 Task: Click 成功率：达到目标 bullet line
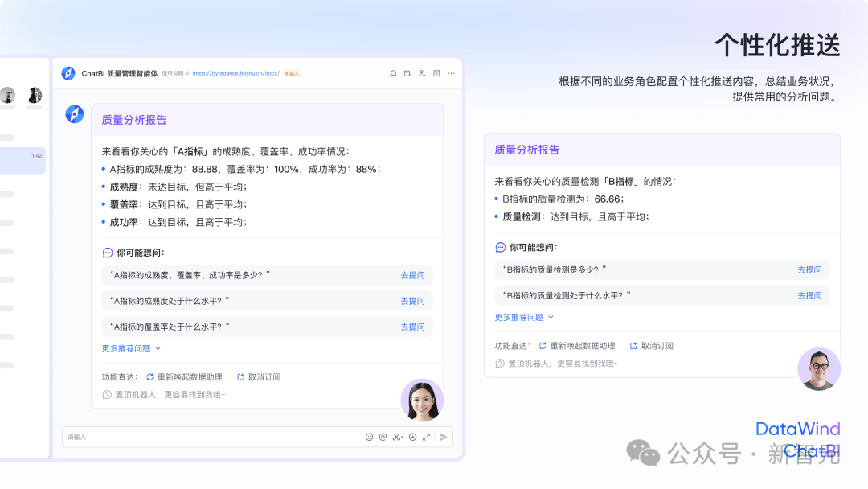[178, 222]
